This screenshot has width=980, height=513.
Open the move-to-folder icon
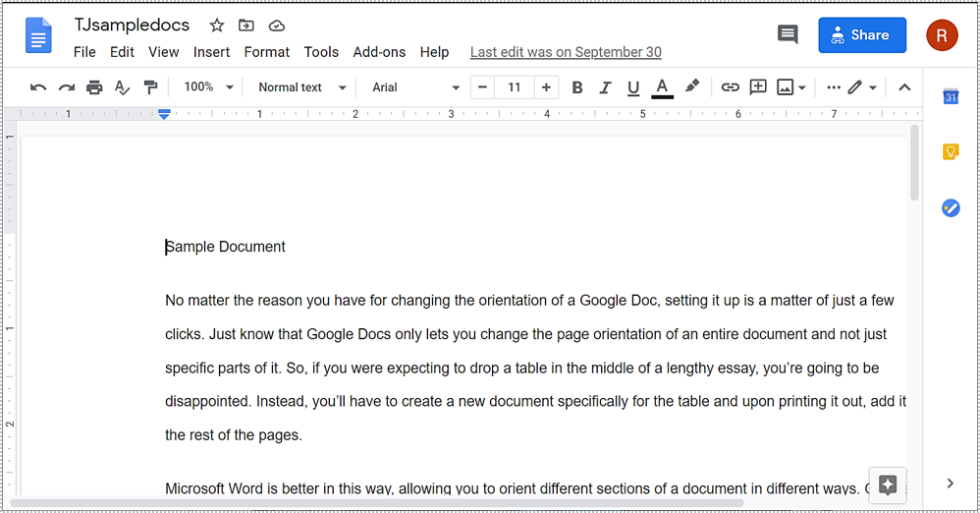[246, 26]
